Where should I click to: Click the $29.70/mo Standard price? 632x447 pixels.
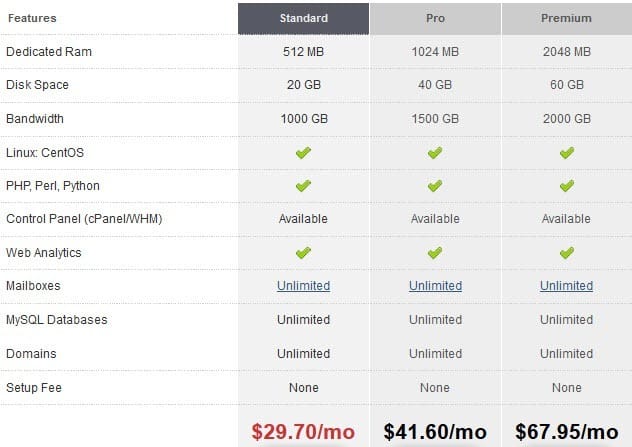point(303,432)
